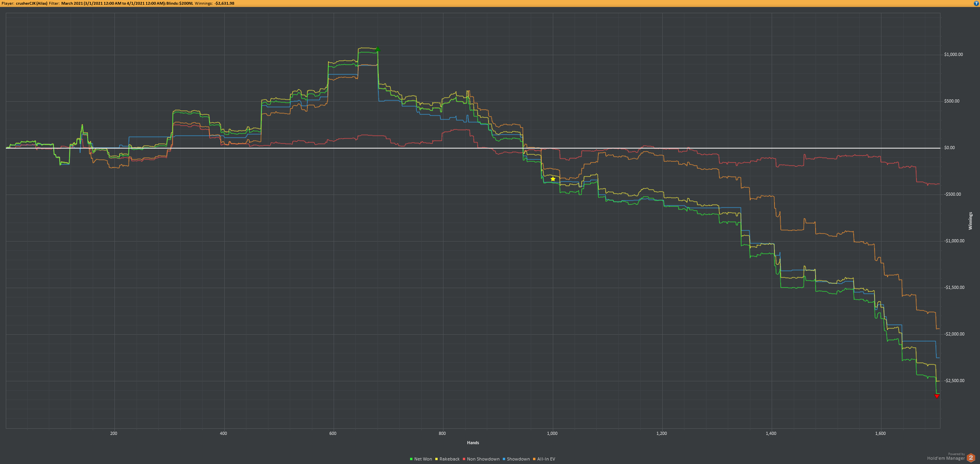This screenshot has width=980, height=464.
Task: Click the 1,400 hands x-axis label
Action: pos(771,433)
